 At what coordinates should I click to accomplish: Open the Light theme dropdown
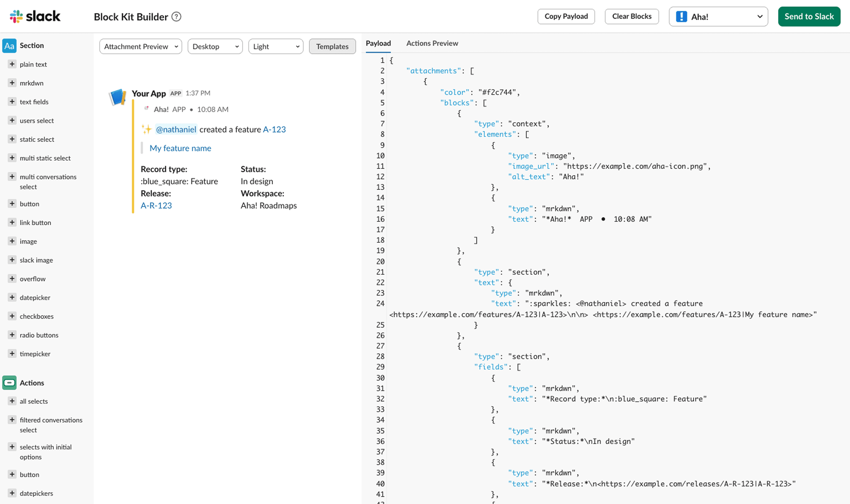[275, 47]
